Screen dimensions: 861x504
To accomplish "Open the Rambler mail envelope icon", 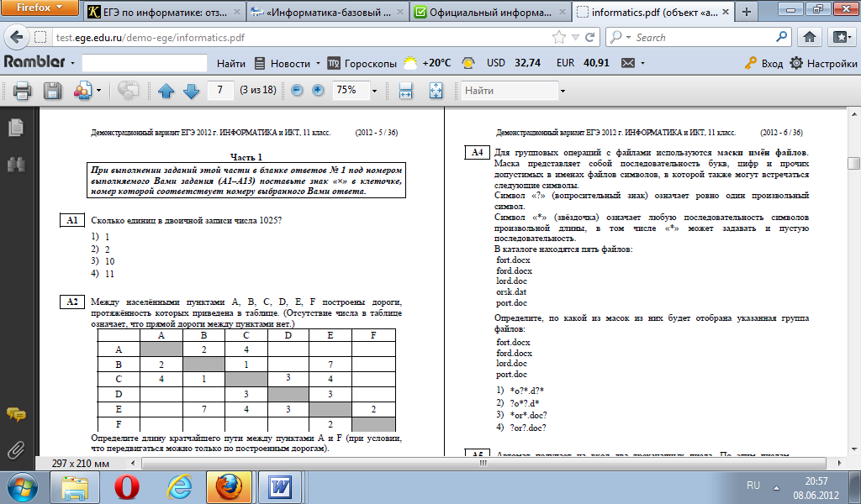I will [627, 64].
